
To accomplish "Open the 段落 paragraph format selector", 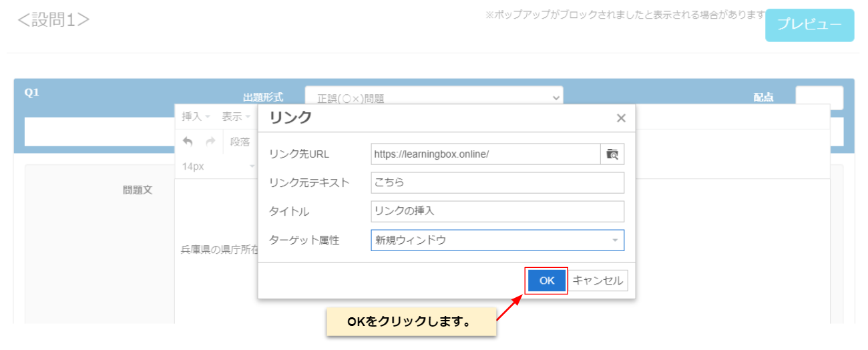I will (240, 142).
